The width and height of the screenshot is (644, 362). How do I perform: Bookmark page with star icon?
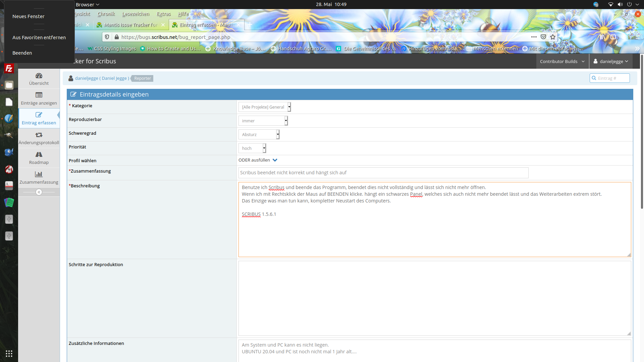553,37
